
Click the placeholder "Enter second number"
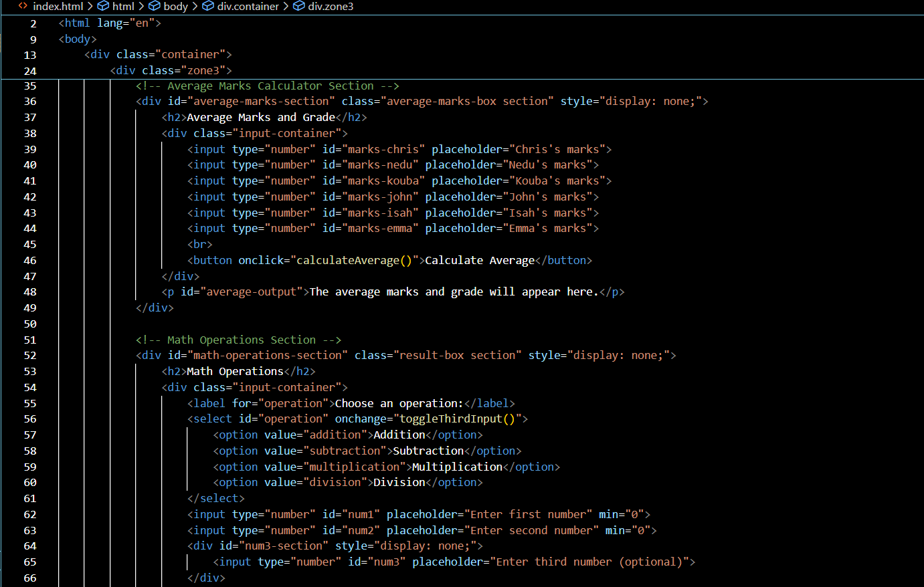click(x=531, y=531)
